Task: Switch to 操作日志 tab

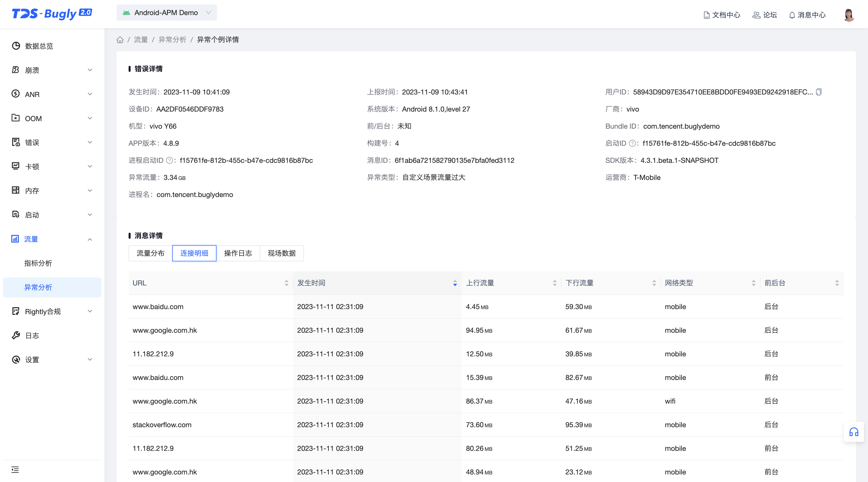Action: pos(238,253)
